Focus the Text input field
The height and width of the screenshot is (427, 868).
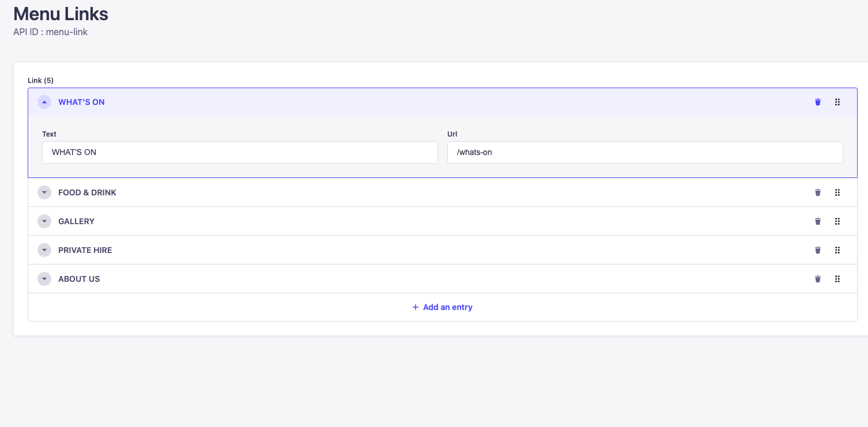click(x=240, y=153)
